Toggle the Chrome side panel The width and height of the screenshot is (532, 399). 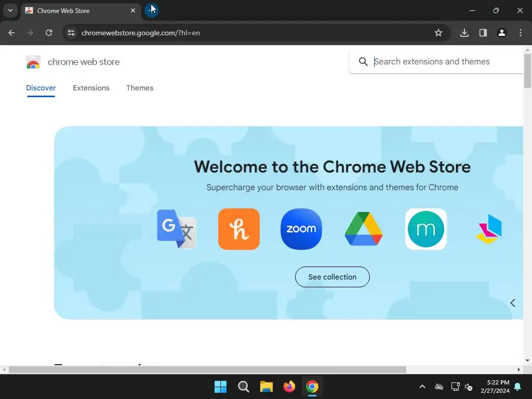tap(483, 33)
